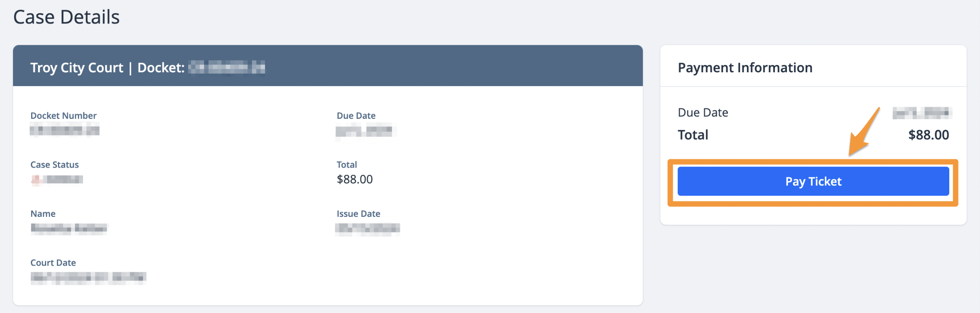Screen dimensions: 980x313
Task: Click the Case Status label
Action: 55,165
